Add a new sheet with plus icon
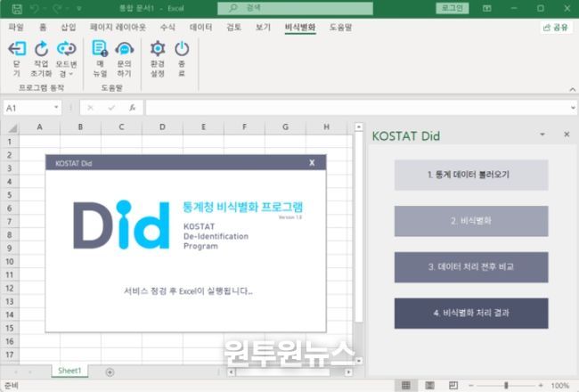Image resolution: width=579 pixels, height=392 pixels. [x=110, y=372]
